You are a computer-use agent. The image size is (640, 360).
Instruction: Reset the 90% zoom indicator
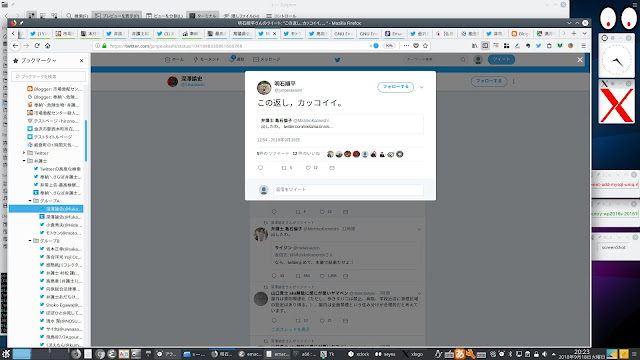389,46
